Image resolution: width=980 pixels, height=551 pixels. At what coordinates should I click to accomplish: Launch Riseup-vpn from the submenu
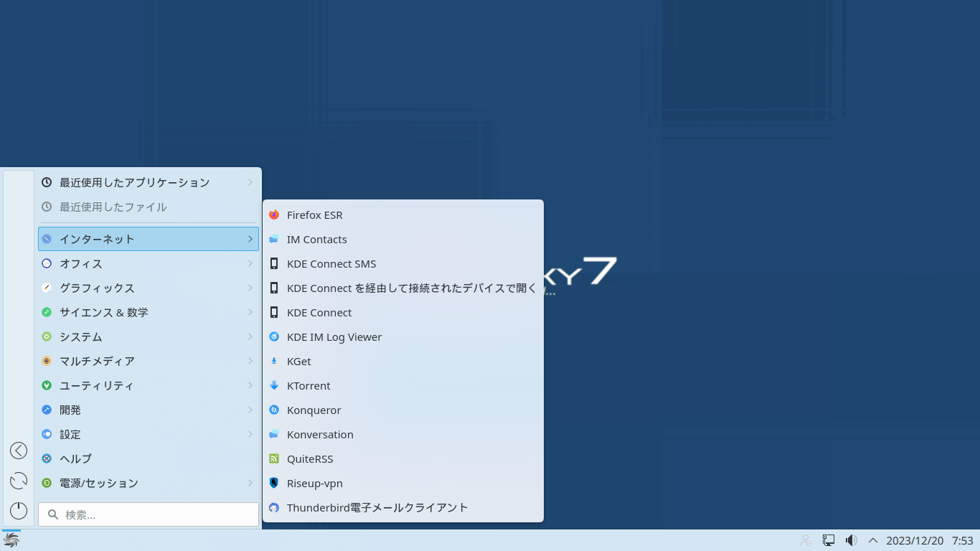(403, 483)
